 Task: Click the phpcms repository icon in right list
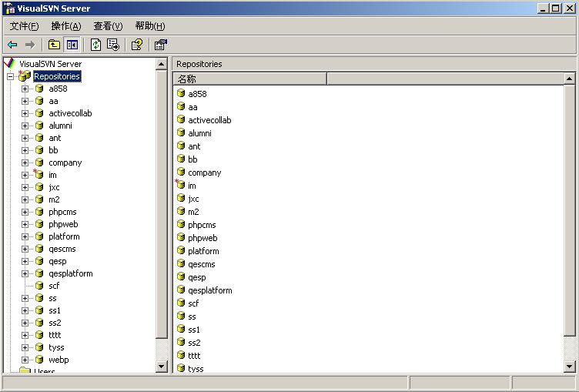(x=181, y=224)
